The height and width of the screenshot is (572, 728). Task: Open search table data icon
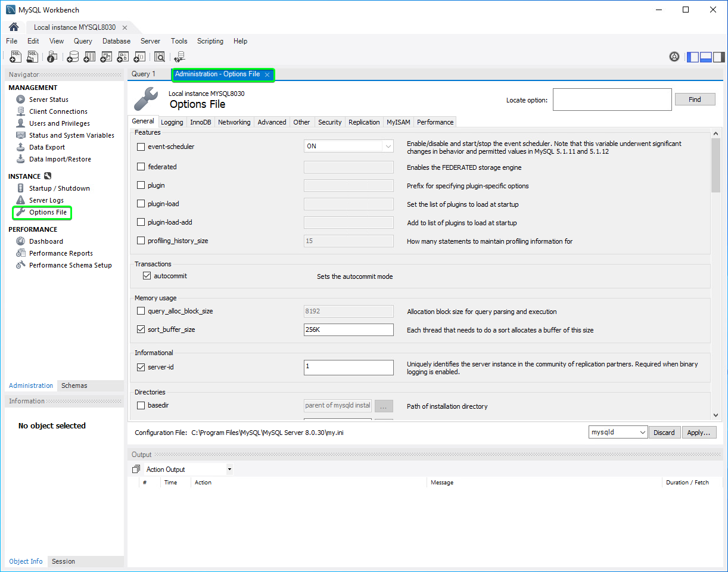tap(160, 57)
